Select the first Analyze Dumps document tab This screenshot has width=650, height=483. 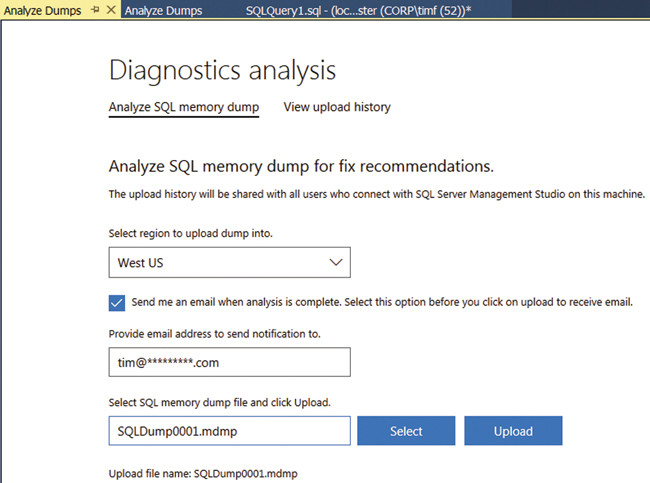[42, 11]
